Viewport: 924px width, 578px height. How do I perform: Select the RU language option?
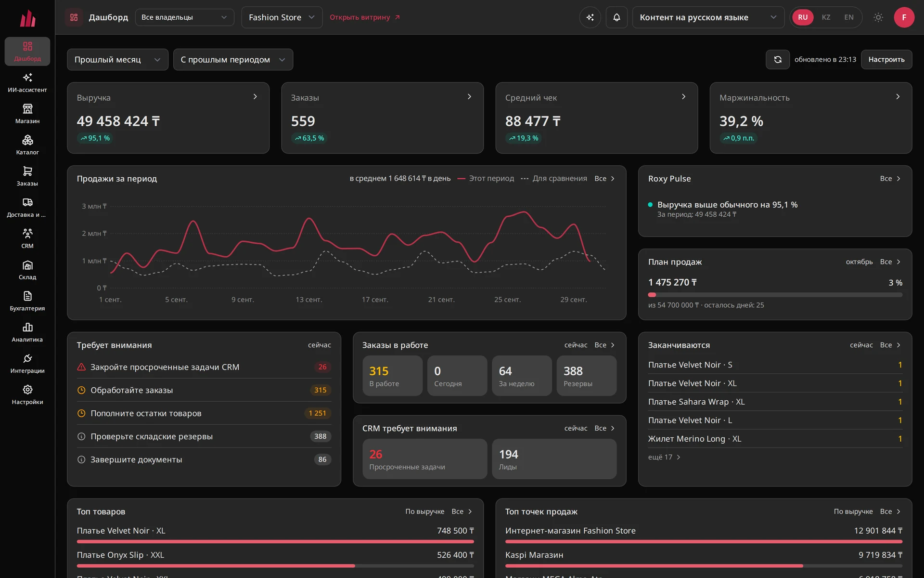tap(803, 17)
